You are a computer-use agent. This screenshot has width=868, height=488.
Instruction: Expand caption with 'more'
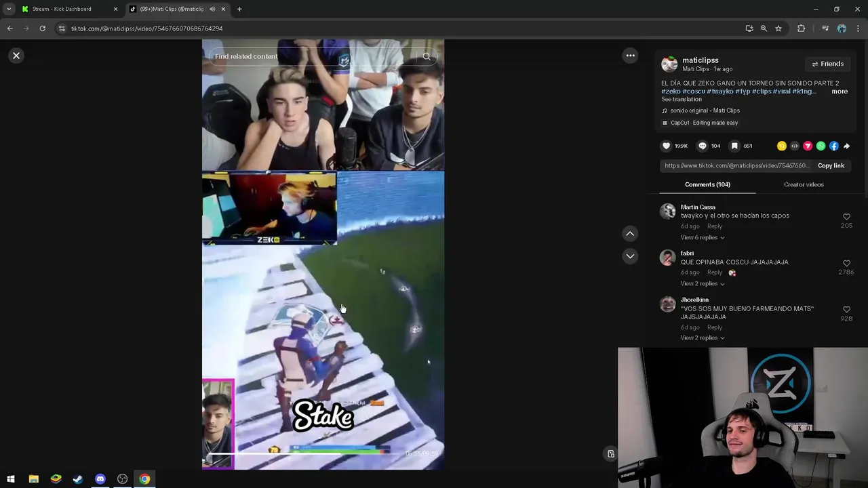(x=840, y=91)
